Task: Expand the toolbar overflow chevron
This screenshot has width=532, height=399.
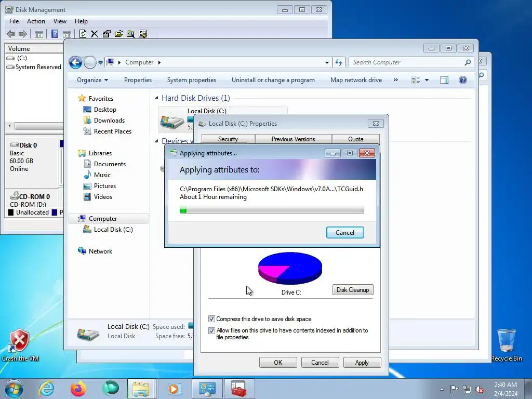Action: (395, 80)
